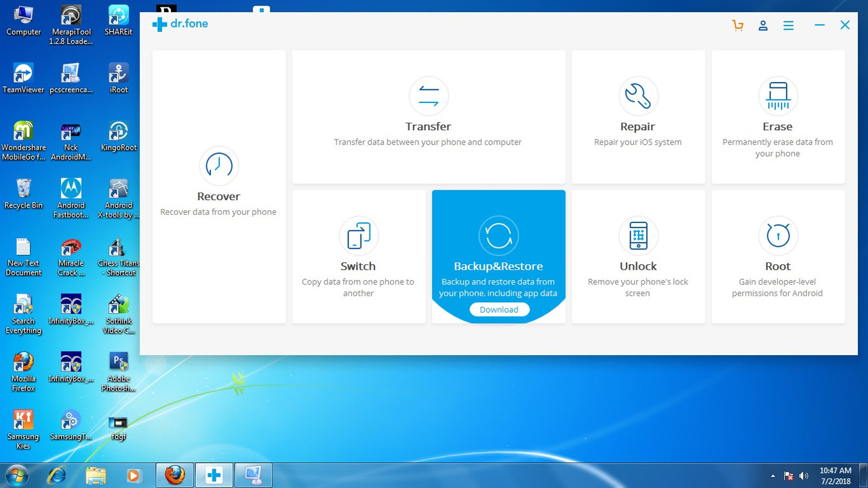868x488 pixels.
Task: Select the Mozilla Firefox desktop icon
Action: click(x=23, y=372)
